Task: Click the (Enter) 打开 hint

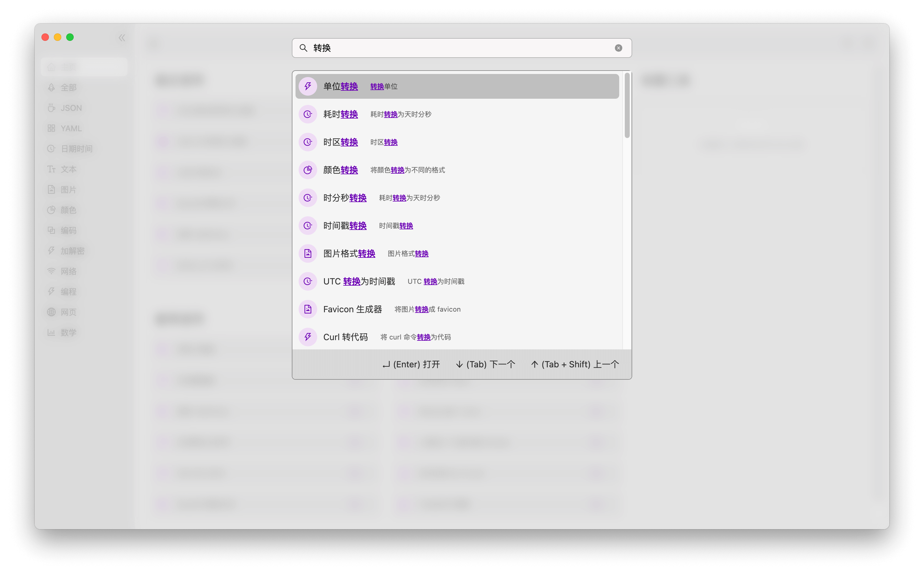Action: coord(411,364)
